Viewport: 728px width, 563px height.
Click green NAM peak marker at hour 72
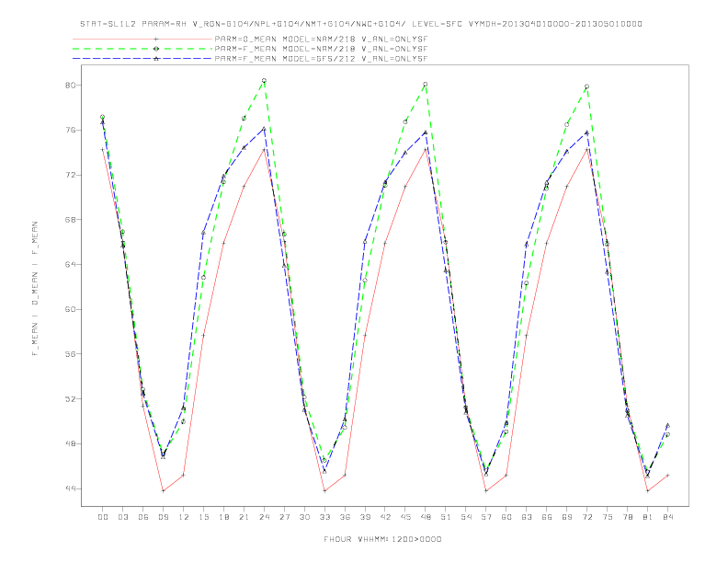pos(586,86)
